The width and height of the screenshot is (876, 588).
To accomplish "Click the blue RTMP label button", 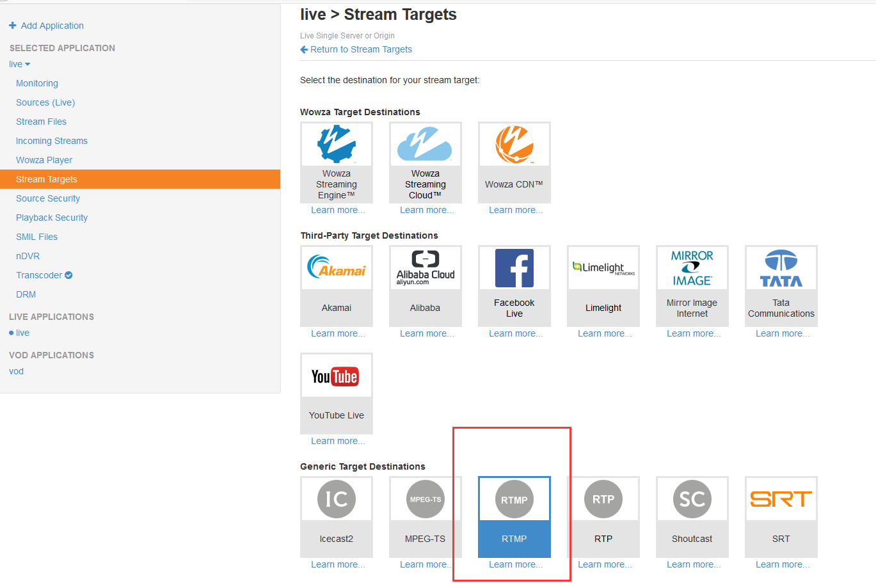I will [514, 539].
